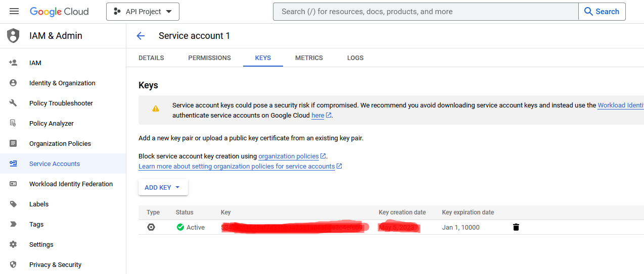Switch to the PERMISSIONS tab

click(209, 58)
